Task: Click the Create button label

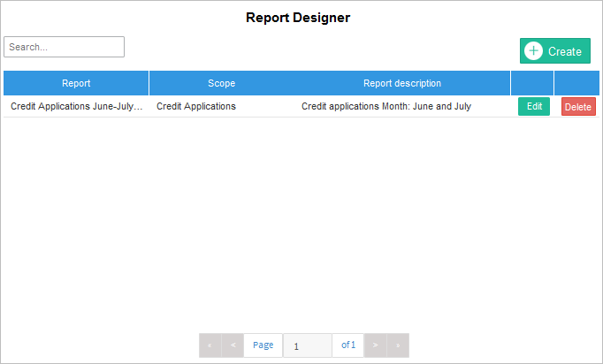Action: 564,51
